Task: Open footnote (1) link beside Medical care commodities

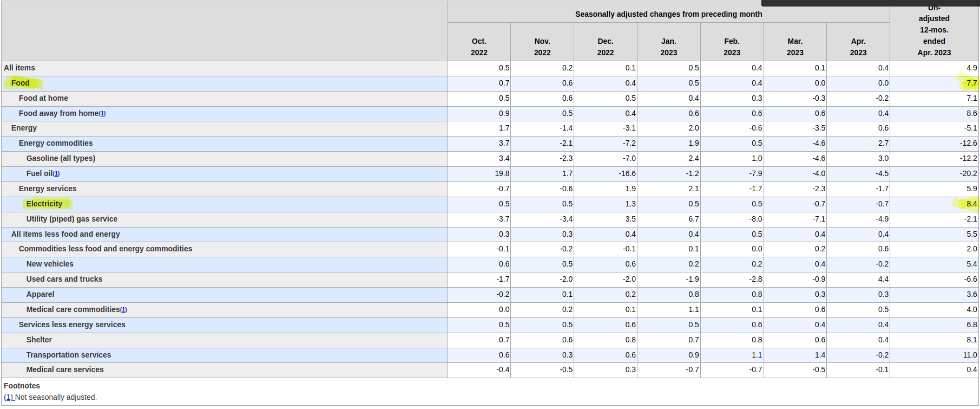Action: click(x=123, y=310)
